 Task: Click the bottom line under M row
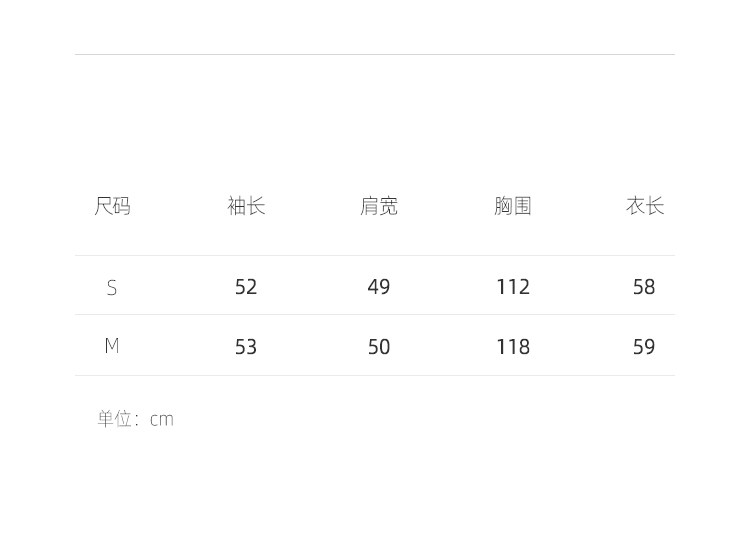click(x=375, y=375)
